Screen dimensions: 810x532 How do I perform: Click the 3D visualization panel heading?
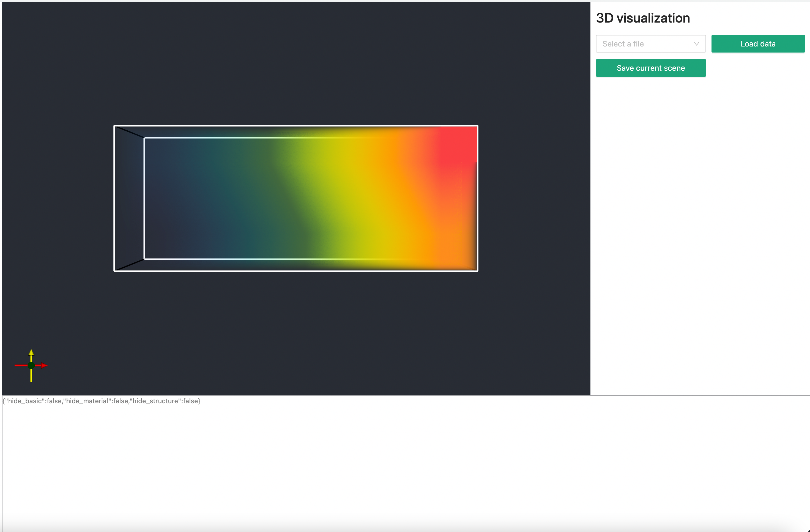coord(643,18)
